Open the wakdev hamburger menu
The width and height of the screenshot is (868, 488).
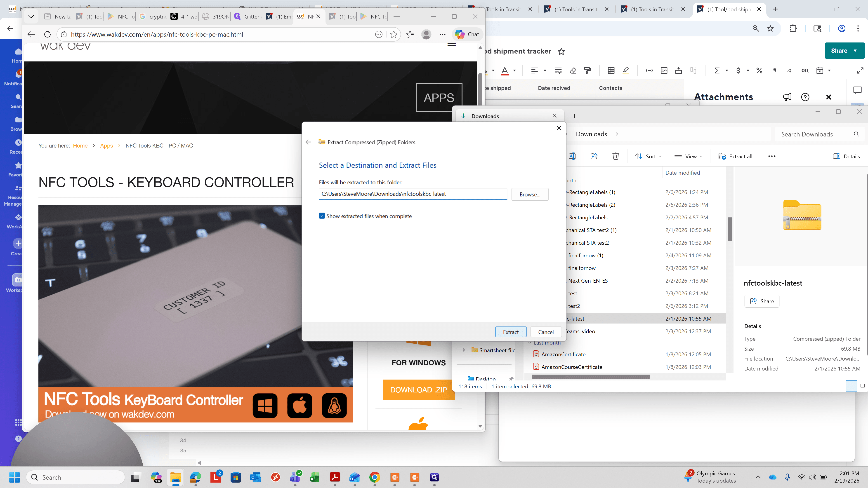click(452, 45)
